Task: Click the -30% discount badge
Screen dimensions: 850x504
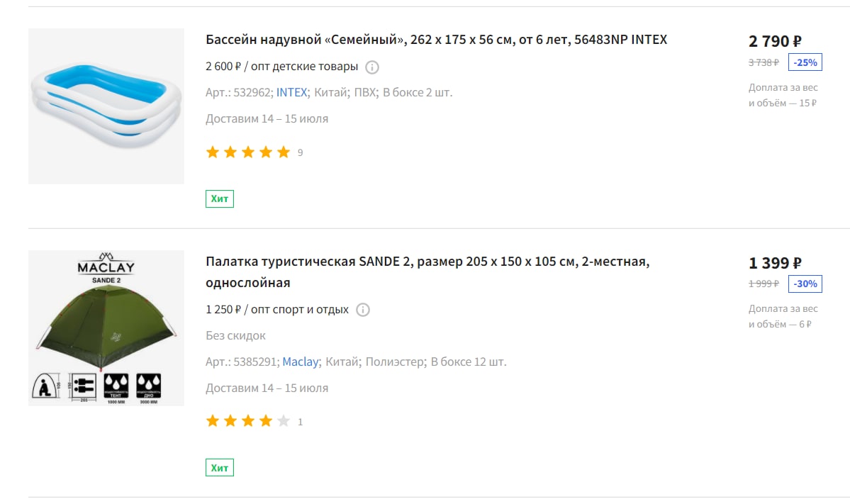Action: tap(805, 284)
